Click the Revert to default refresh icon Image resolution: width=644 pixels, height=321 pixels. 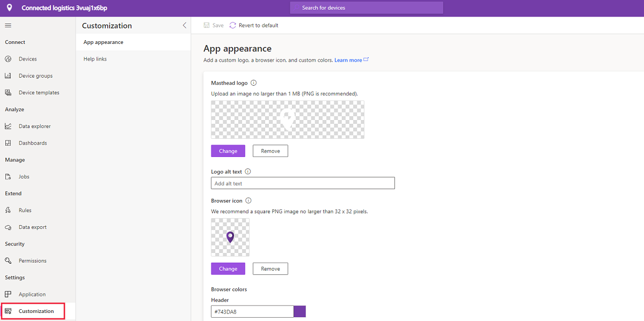click(233, 25)
